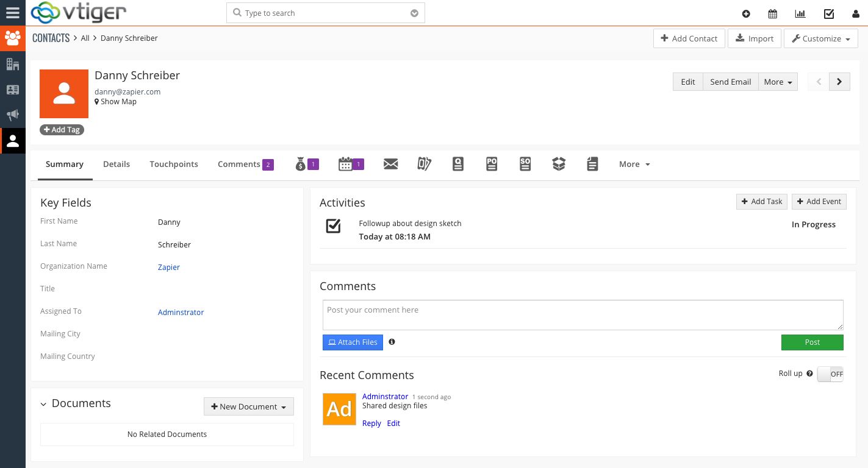Open the Zapier organization link
The image size is (868, 468).
click(x=169, y=267)
